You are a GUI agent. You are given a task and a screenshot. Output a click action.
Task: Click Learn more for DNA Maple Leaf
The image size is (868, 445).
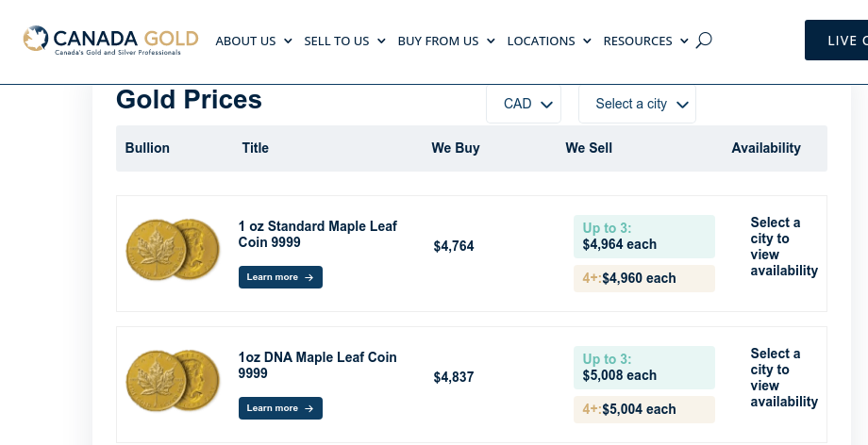[x=280, y=408]
